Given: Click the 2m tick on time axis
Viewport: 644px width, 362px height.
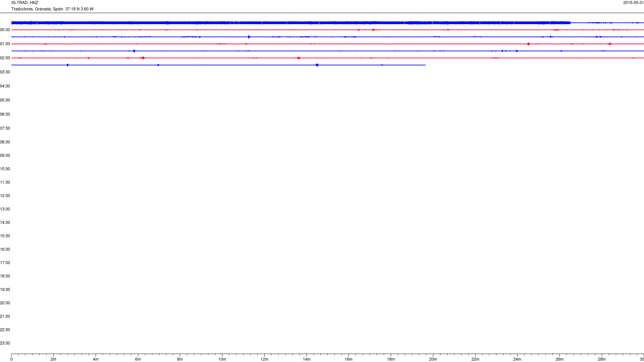Looking at the screenshot, I should click(54, 359).
